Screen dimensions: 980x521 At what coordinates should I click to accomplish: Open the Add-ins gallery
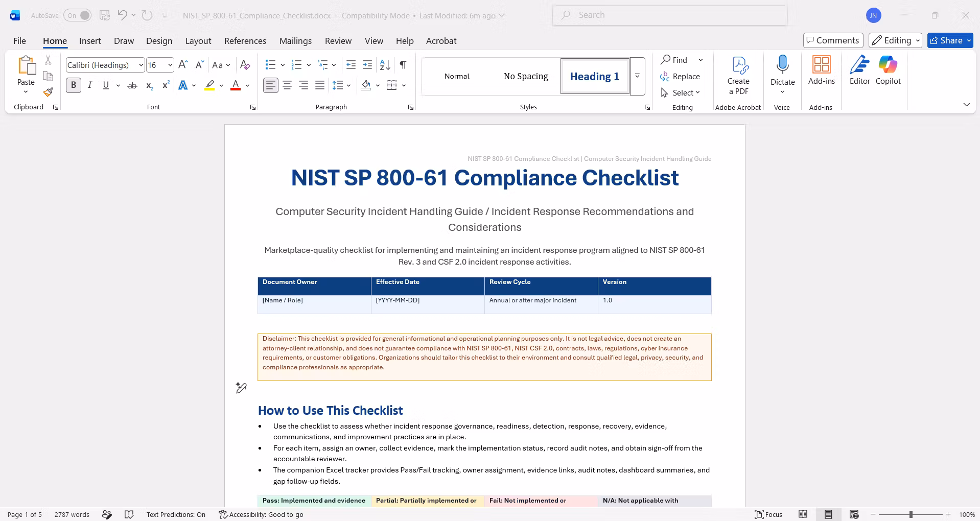tap(822, 70)
